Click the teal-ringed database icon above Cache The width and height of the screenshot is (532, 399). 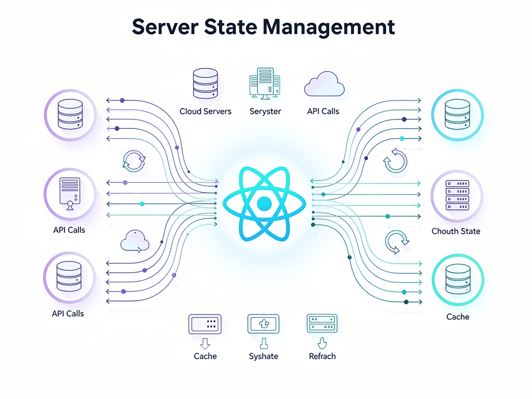point(458,280)
